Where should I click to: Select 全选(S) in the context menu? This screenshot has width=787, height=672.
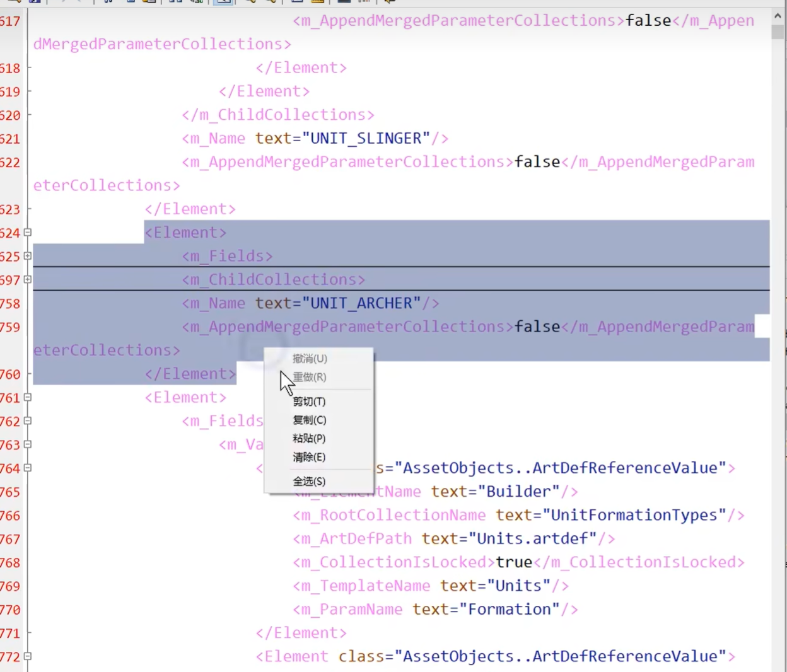pos(309,481)
